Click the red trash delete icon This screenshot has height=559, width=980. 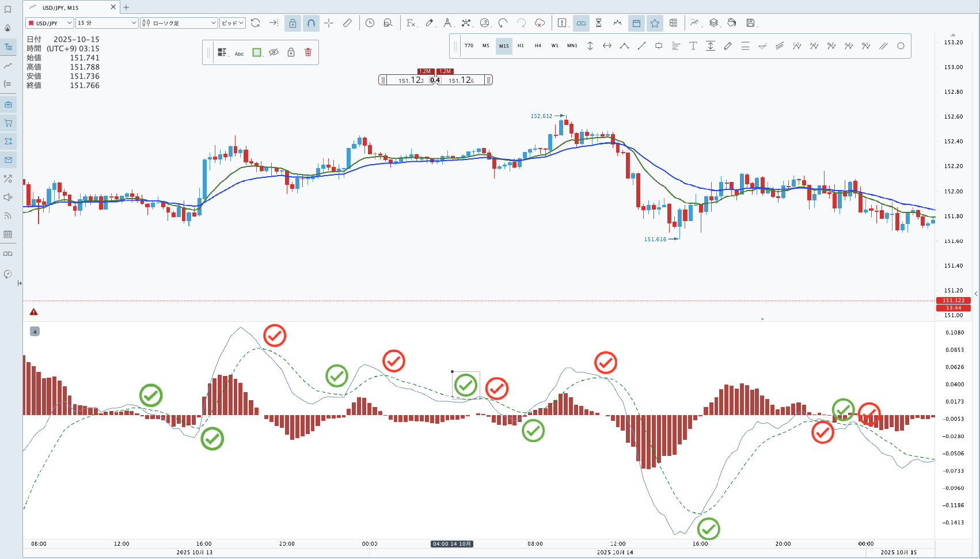[308, 52]
